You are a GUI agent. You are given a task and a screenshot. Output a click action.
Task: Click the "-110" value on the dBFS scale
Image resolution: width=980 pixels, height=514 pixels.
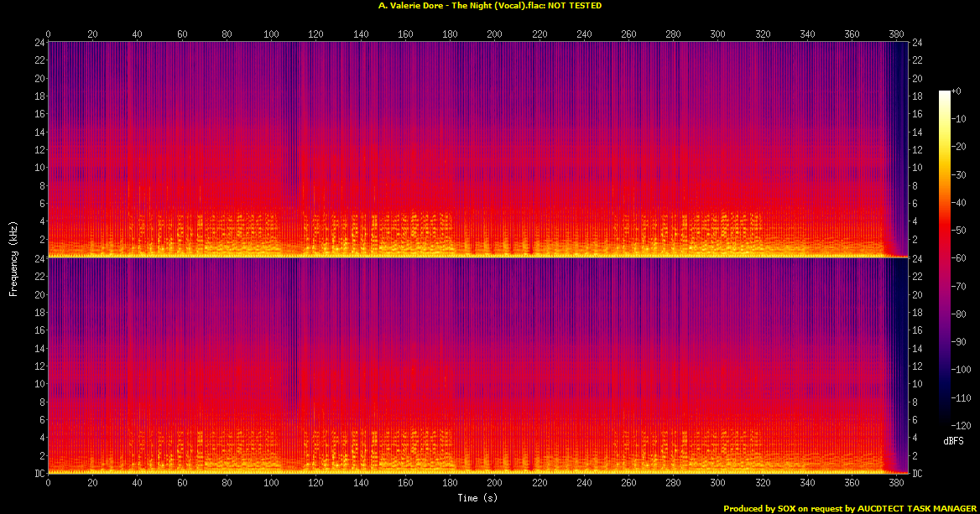962,397
